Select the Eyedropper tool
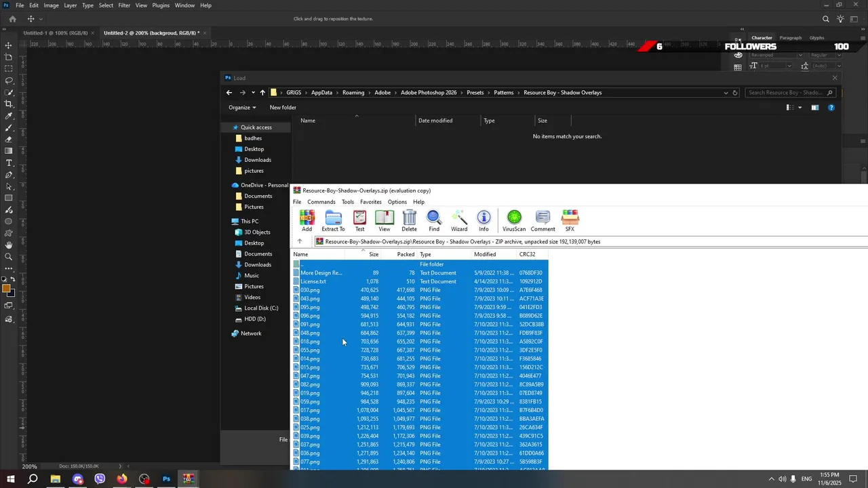This screenshot has height=488, width=868. [9, 116]
